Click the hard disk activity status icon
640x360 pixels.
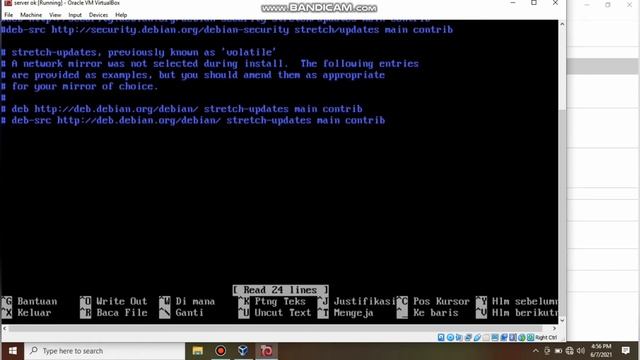[441, 338]
